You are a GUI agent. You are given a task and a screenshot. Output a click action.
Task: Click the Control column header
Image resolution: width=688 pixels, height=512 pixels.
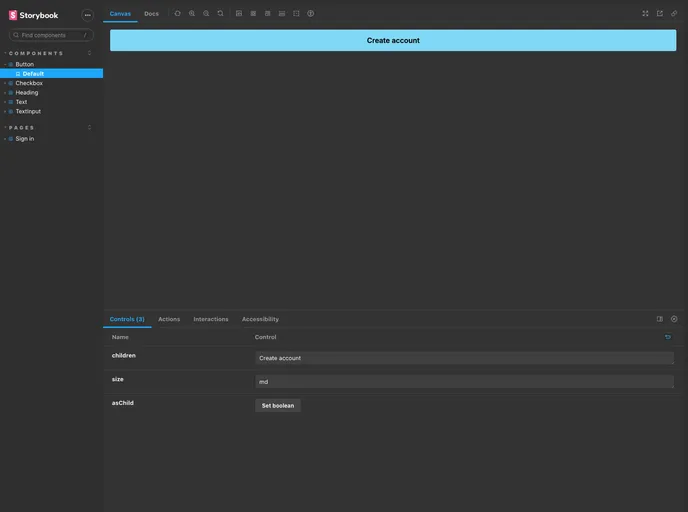point(265,337)
